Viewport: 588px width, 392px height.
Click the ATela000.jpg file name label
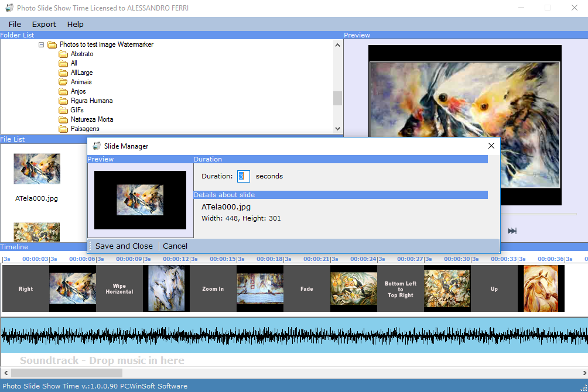pyautogui.click(x=36, y=198)
